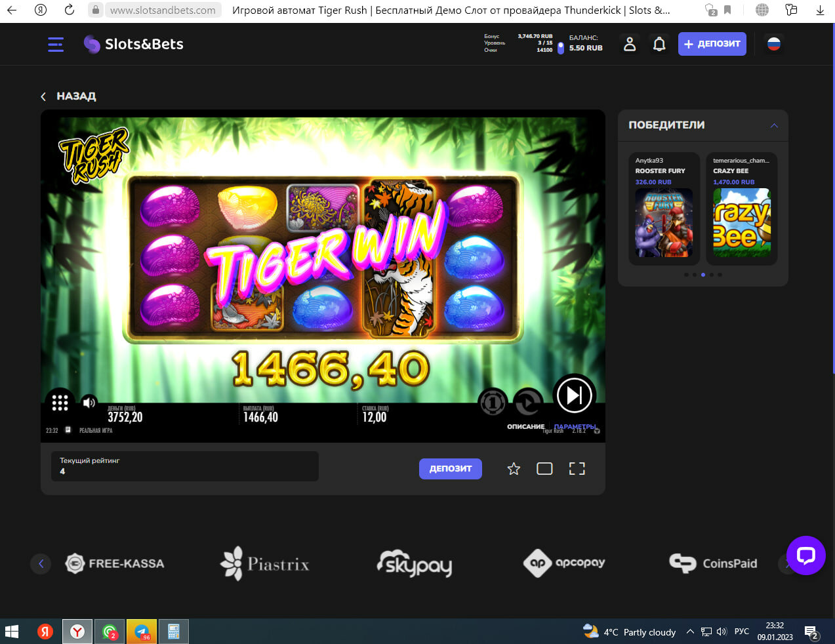Open the Описание tab under the game
The image size is (835, 644).
point(525,427)
